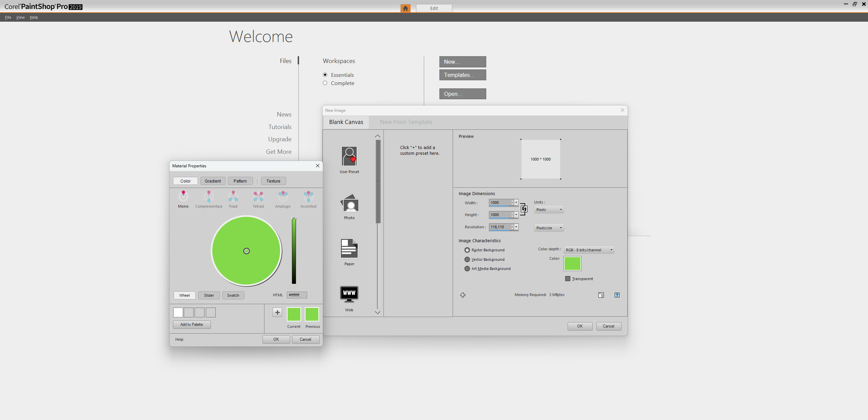Select Vector Background radio button
Screen dimensions: 868x420
click(x=467, y=259)
